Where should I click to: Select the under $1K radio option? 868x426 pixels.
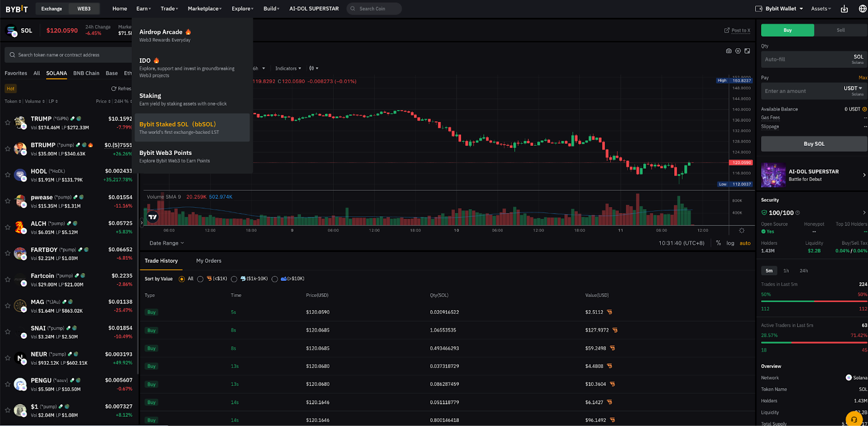[200, 279]
